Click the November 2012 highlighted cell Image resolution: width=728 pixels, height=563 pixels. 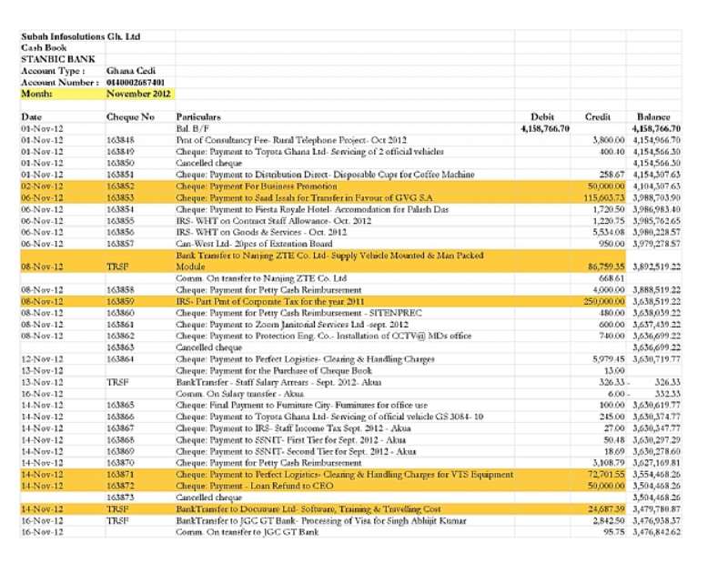(x=140, y=94)
